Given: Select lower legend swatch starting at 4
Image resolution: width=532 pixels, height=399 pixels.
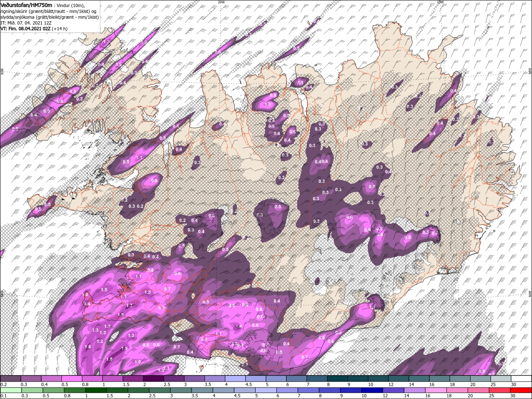Looking at the screenshot, I should 223,390.
